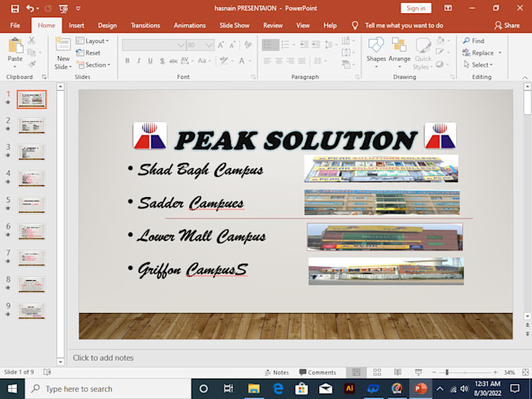This screenshot has width=532, height=399.
Task: Increase list indent level
Action: 316,45
